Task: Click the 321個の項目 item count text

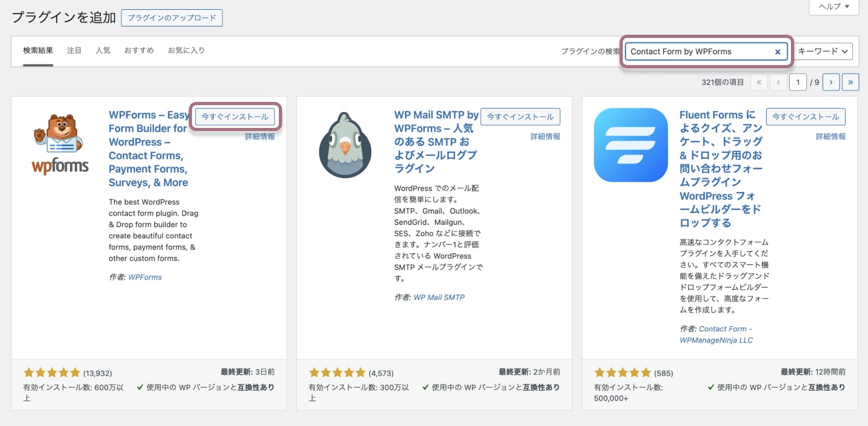Action: 723,82
